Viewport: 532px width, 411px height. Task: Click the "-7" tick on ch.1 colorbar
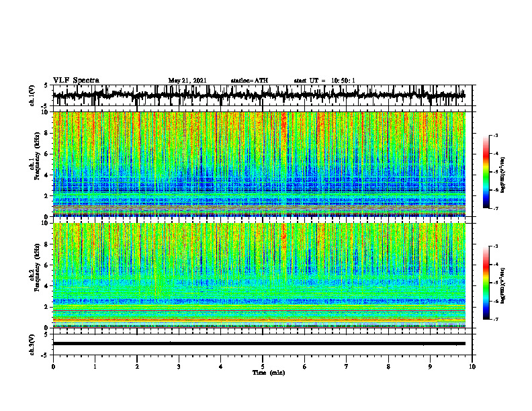(496, 208)
